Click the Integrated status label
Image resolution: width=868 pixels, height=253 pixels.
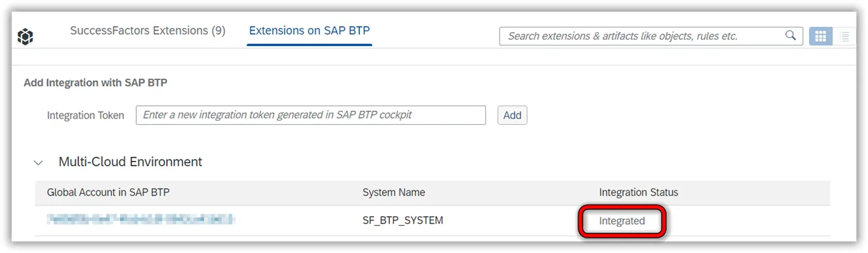[x=622, y=221]
